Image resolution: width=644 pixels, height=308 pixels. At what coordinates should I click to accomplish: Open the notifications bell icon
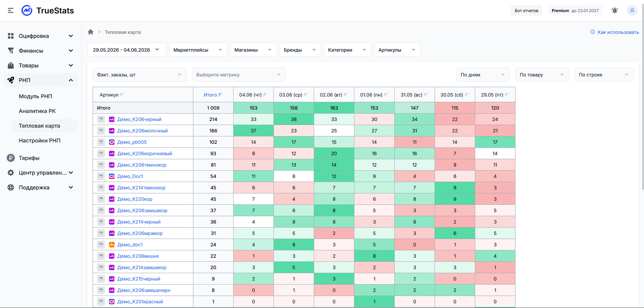pyautogui.click(x=615, y=10)
